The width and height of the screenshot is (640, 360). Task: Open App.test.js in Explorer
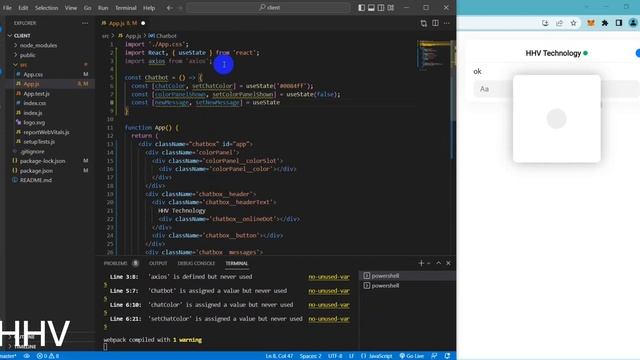coord(36,93)
